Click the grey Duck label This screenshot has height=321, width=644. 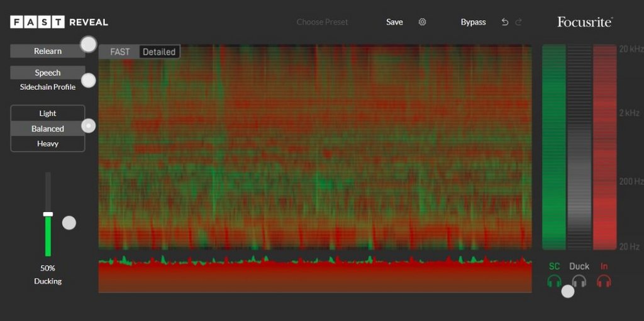tap(579, 266)
